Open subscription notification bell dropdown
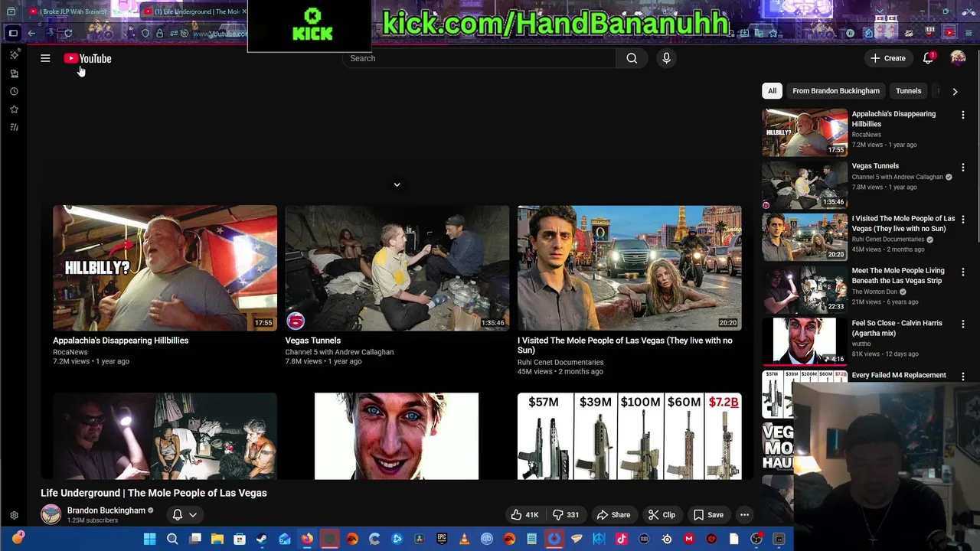980x551 pixels. point(185,515)
